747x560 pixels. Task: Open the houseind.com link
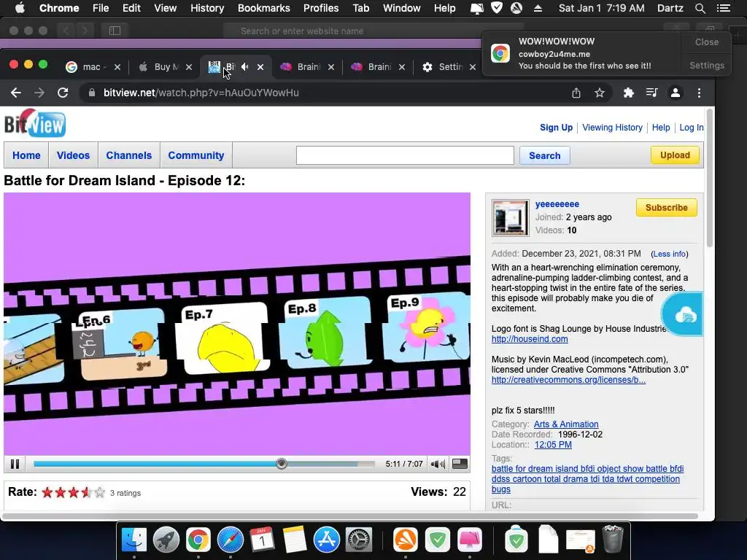(x=530, y=339)
